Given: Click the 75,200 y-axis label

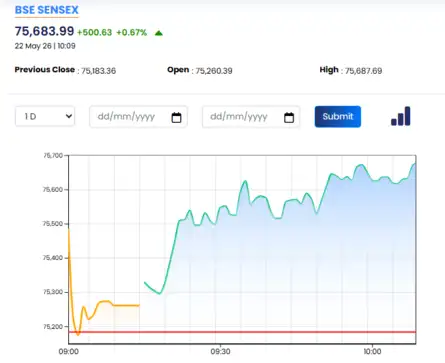Looking at the screenshot, I should (x=53, y=327).
